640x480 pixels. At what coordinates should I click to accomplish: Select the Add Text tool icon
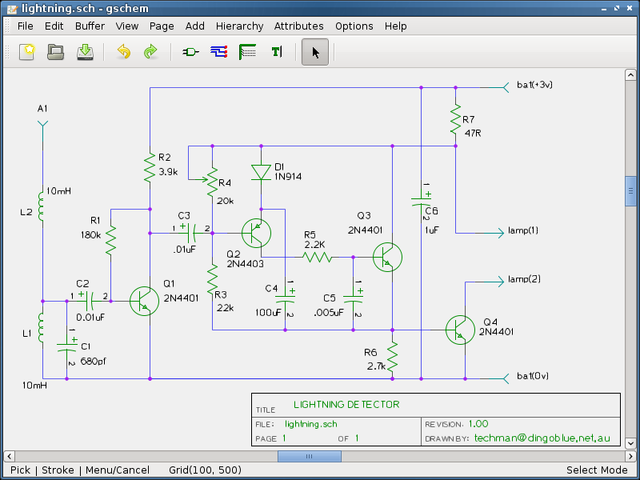click(276, 52)
